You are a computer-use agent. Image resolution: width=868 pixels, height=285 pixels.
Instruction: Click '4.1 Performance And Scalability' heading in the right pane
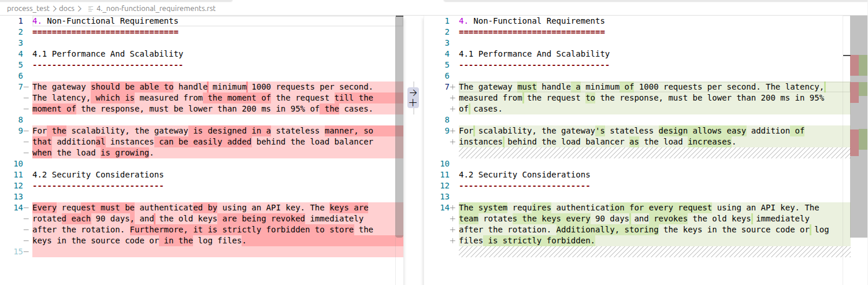[x=534, y=54]
